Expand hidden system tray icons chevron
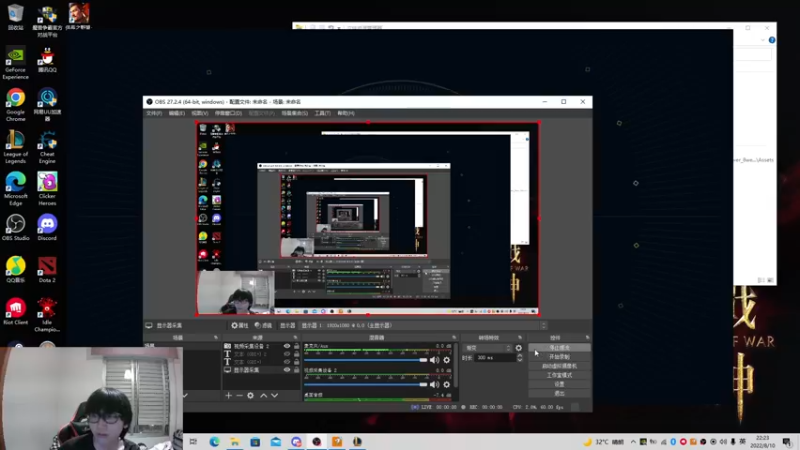The image size is (800, 450). click(633, 442)
